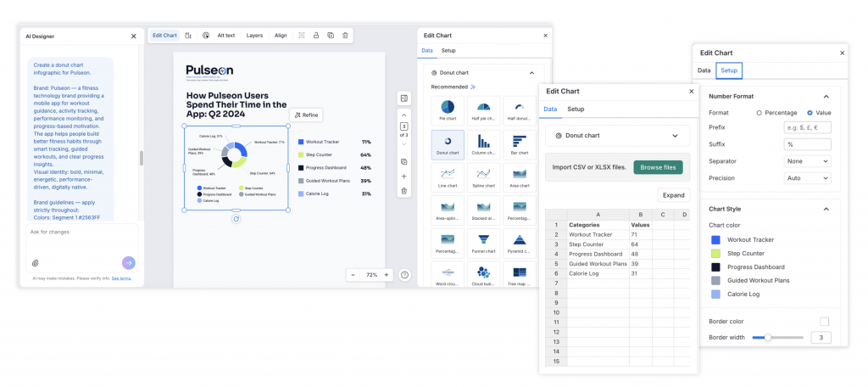Click the highlighted Setup tab in right panel
868x387 pixels.
point(729,70)
